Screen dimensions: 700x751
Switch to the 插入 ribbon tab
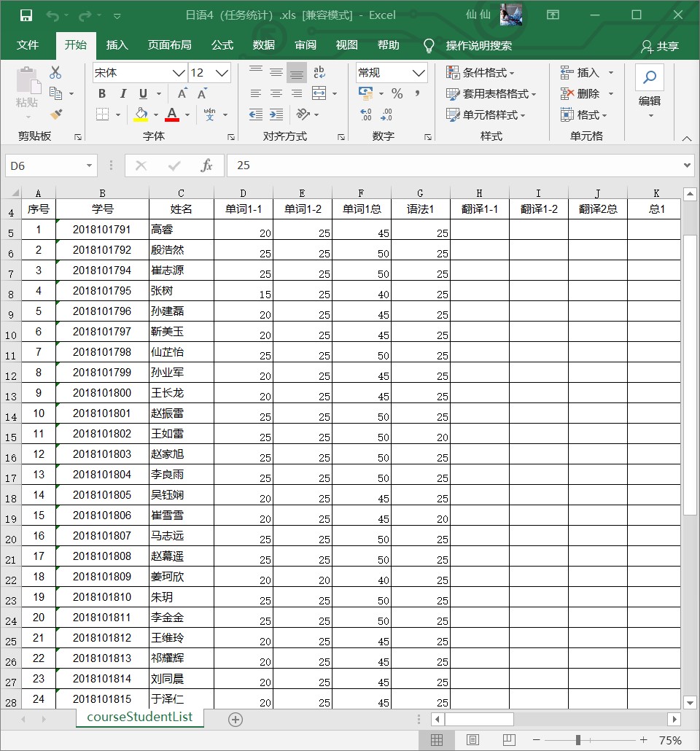117,45
